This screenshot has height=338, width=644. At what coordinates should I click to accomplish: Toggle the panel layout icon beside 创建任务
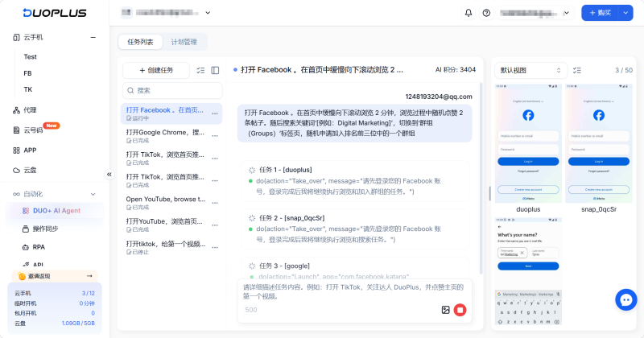pos(215,70)
